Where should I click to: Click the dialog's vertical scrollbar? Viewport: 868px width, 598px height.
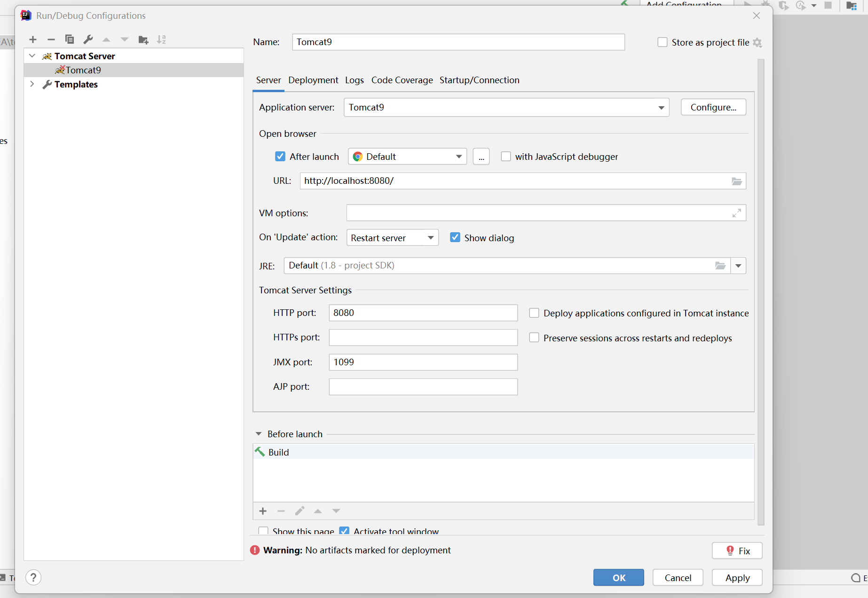pos(761,291)
